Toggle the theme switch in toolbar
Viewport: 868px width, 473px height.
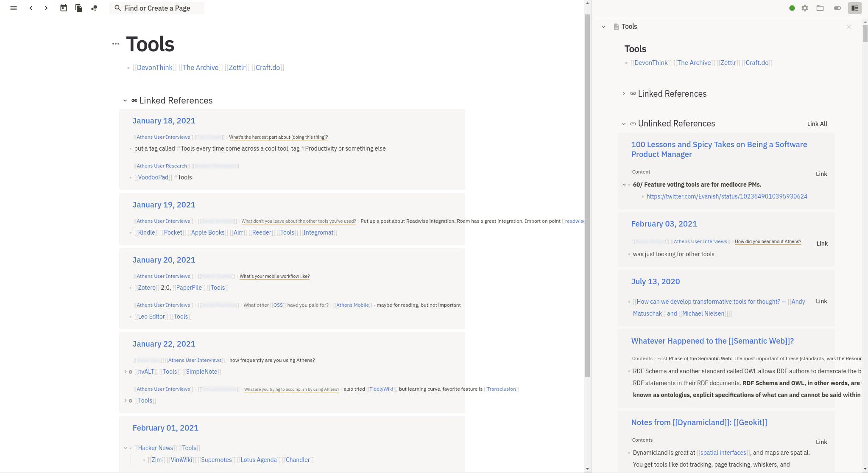837,8
